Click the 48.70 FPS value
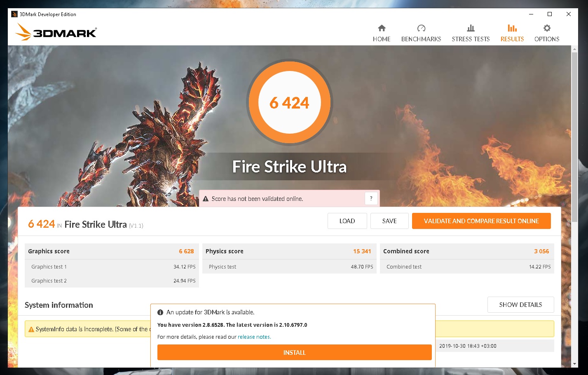 click(x=362, y=267)
